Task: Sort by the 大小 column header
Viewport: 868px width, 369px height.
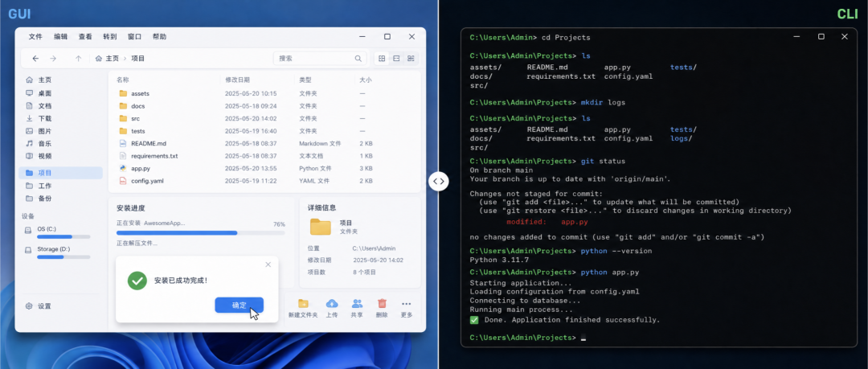Action: click(x=366, y=80)
